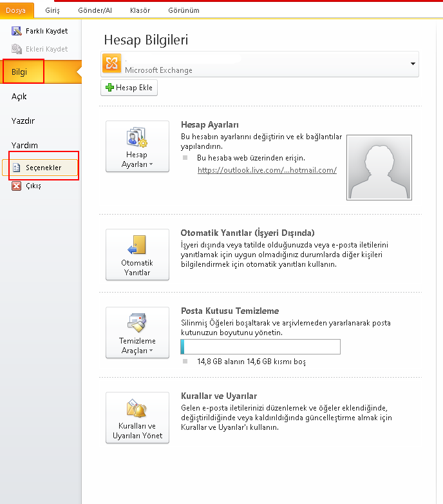
Task: Click the Dosya tab
Action: 16,10
